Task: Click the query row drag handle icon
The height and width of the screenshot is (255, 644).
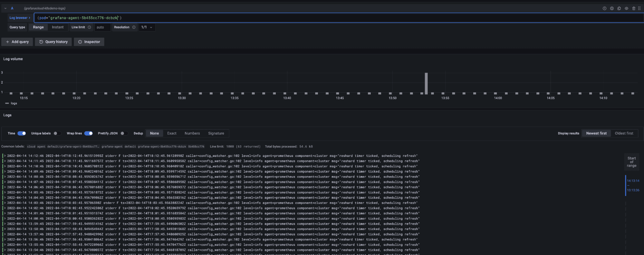Action: [x=639, y=8]
